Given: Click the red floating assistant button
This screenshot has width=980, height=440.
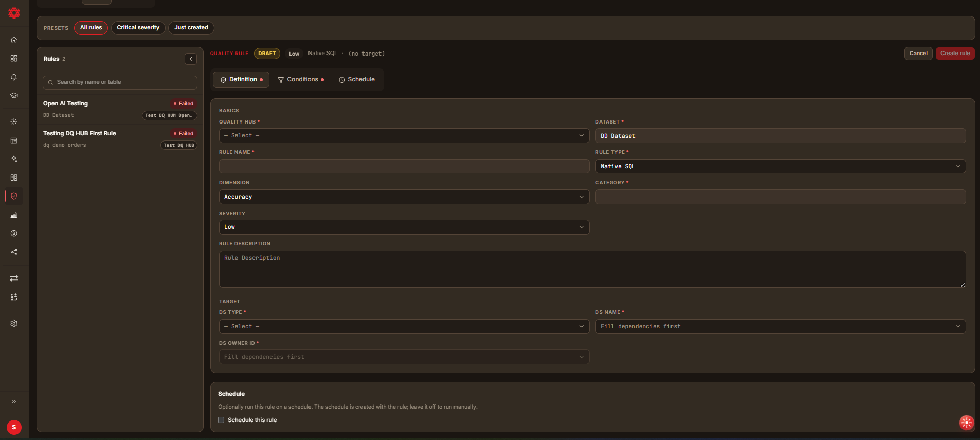Looking at the screenshot, I should pyautogui.click(x=967, y=423).
